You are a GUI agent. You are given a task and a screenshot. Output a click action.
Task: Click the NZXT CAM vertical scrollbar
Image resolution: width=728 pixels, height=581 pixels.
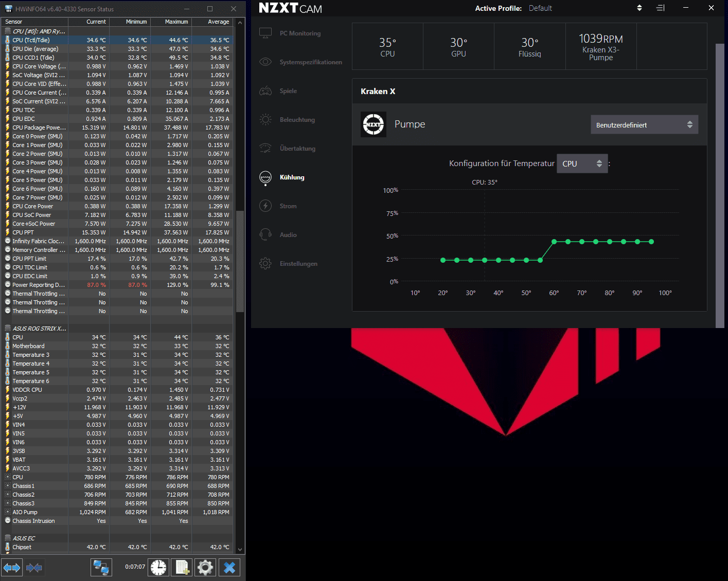pos(720,185)
